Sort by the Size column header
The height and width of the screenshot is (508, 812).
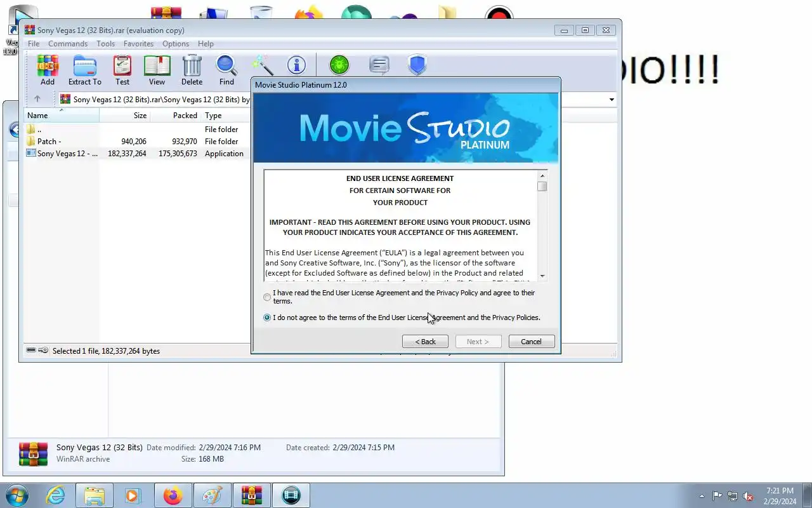point(125,116)
